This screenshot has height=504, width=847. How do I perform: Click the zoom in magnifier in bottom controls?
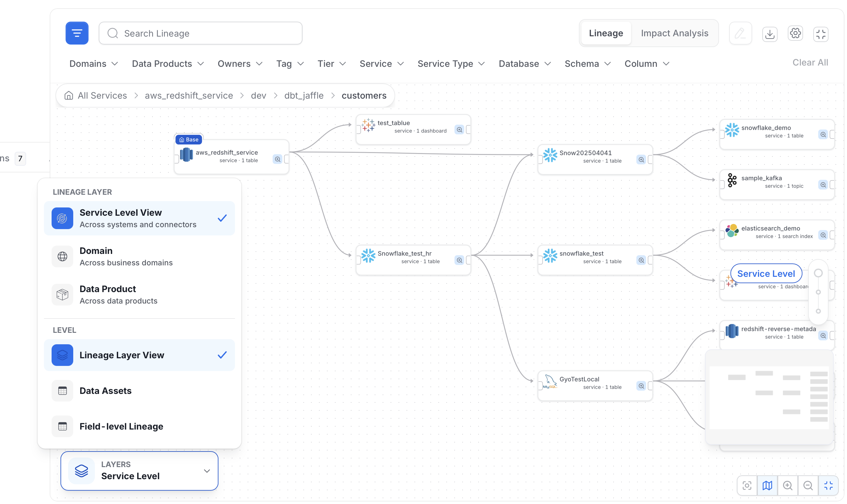[787, 485]
